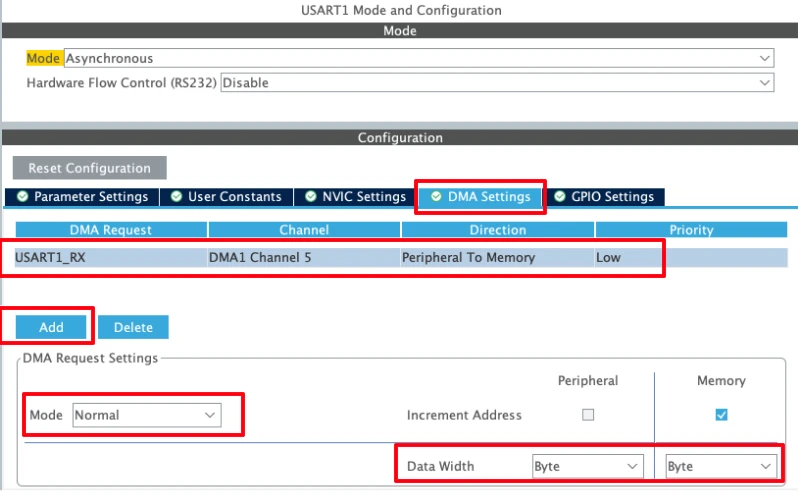
Task: Select the DMA Settings tab
Action: [480, 197]
